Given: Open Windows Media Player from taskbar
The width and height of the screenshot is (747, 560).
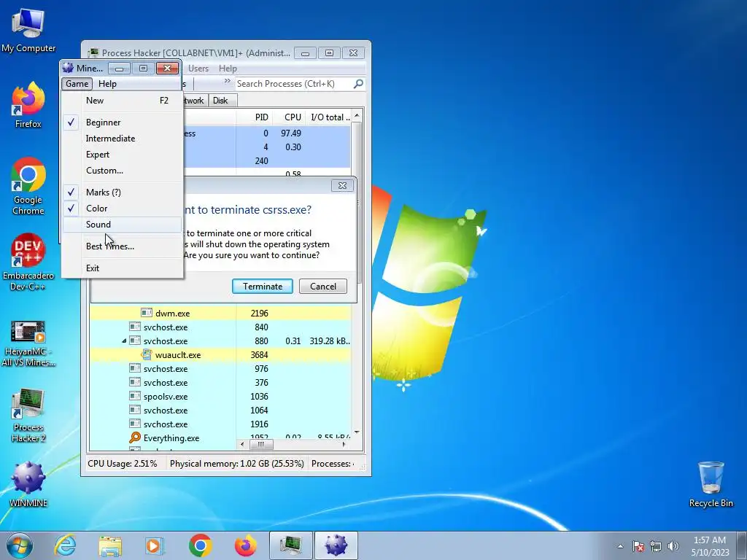Looking at the screenshot, I should (155, 545).
